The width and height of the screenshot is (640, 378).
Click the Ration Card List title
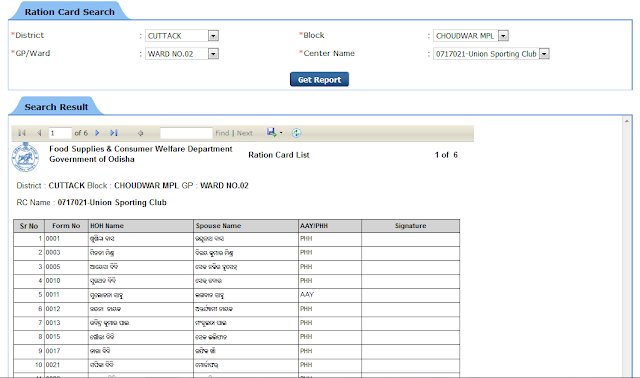(x=279, y=155)
